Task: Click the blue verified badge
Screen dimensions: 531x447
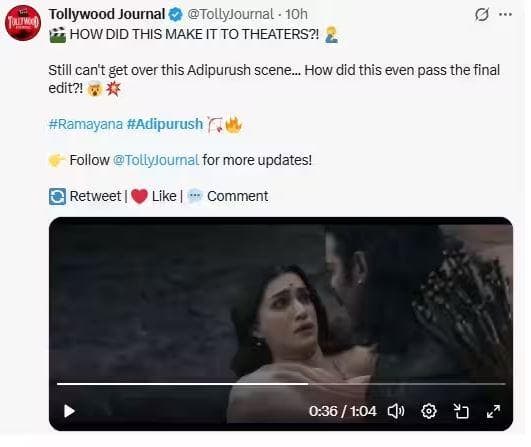Action: tap(176, 15)
